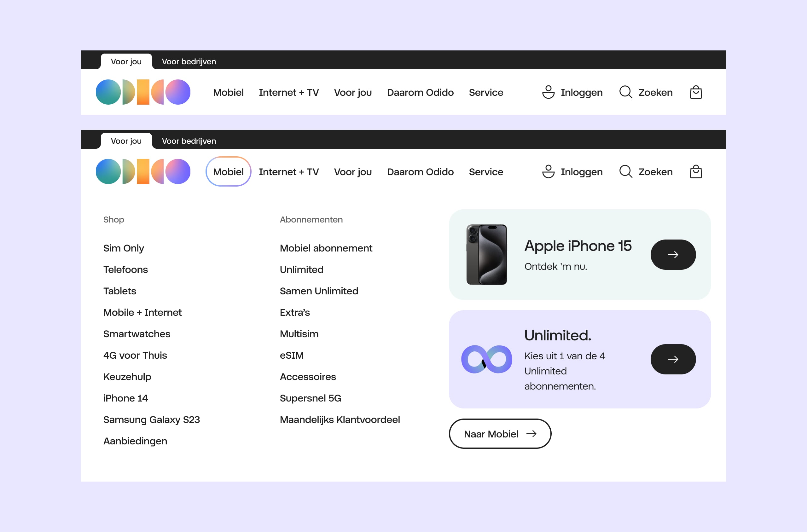
Task: Click the Odido logo in the upper header
Action: [x=143, y=92]
